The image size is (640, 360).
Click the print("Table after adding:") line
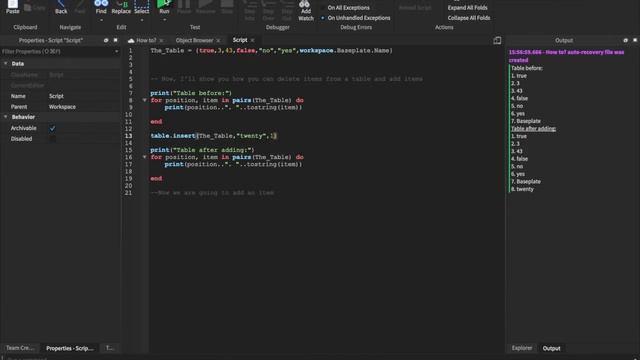pos(202,150)
